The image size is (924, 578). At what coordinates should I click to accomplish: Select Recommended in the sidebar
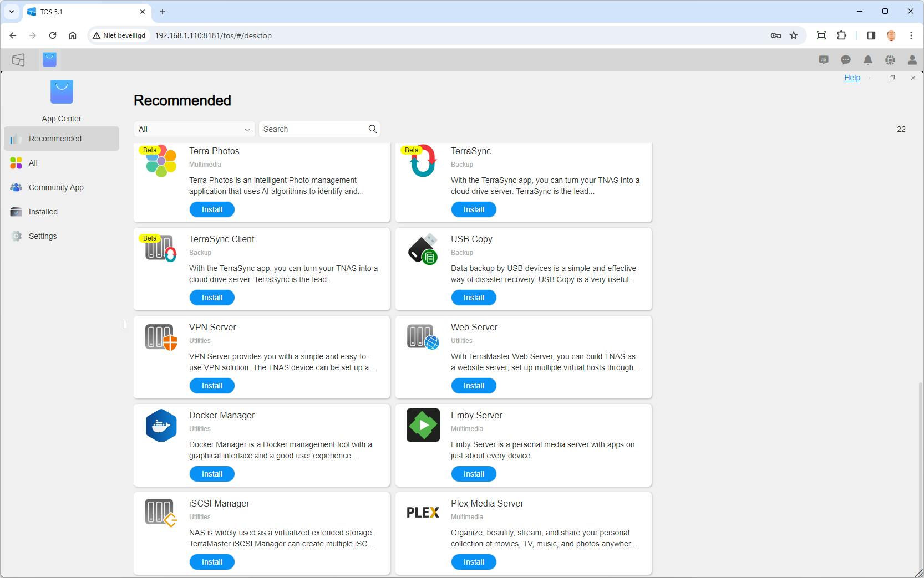(x=62, y=139)
